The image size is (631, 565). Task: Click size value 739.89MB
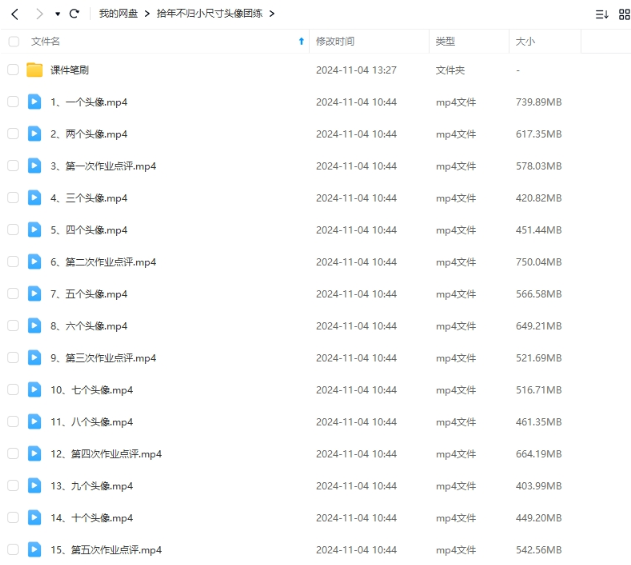[539, 102]
